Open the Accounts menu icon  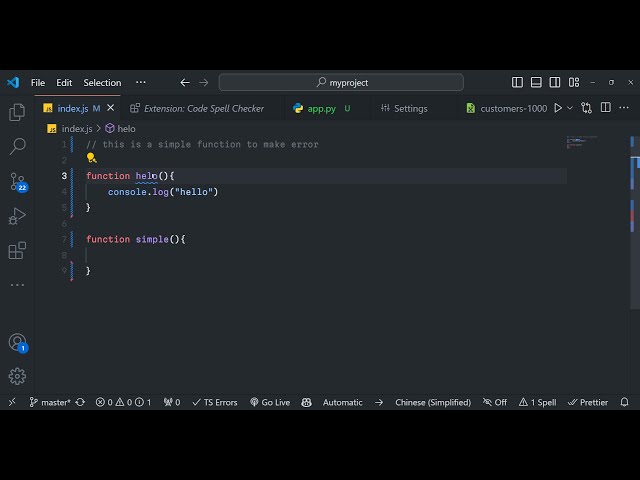17,342
